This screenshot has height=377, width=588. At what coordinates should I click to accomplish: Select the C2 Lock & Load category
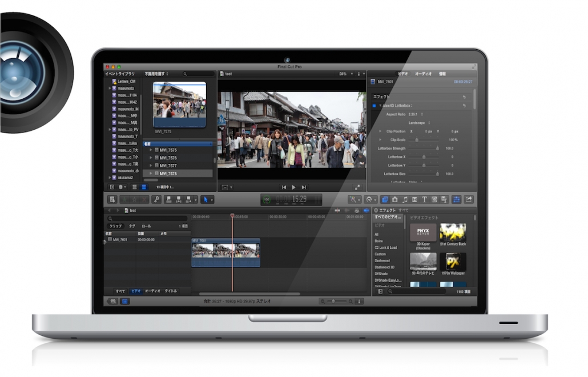(386, 247)
